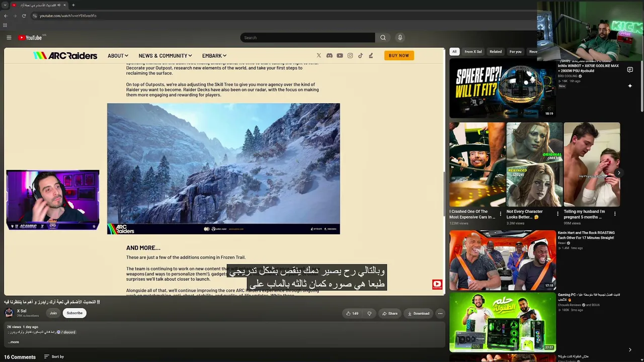
Task: Open options for 'I Crashed One Of The Most Expensive Cars' short
Action: pyautogui.click(x=500, y=214)
